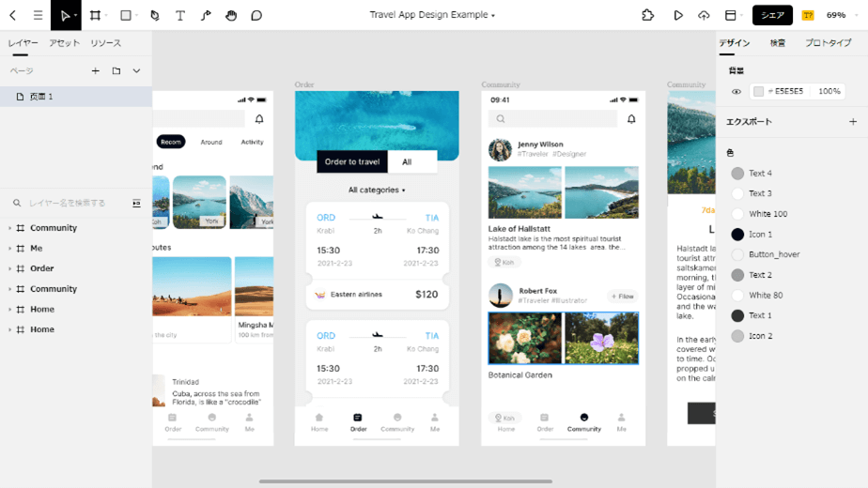Expand the first Home layer
868x488 pixels.
(x=10, y=310)
